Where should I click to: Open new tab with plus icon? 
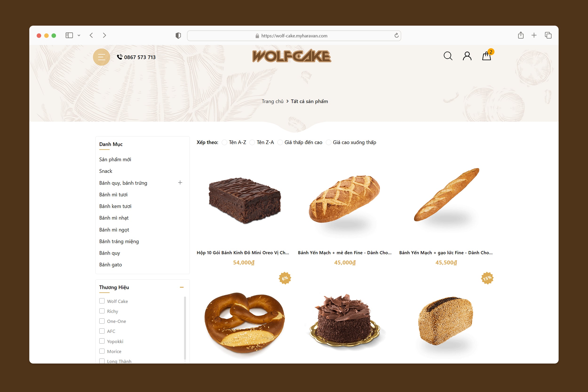coord(534,35)
